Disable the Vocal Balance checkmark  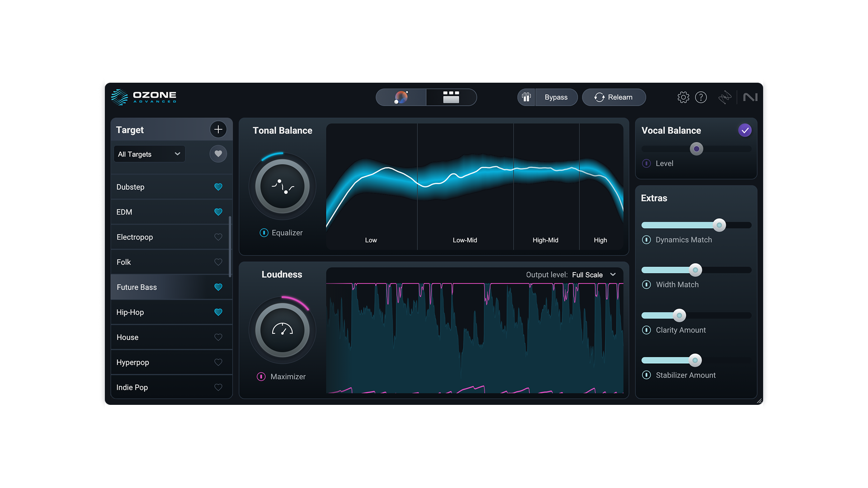pos(745,130)
